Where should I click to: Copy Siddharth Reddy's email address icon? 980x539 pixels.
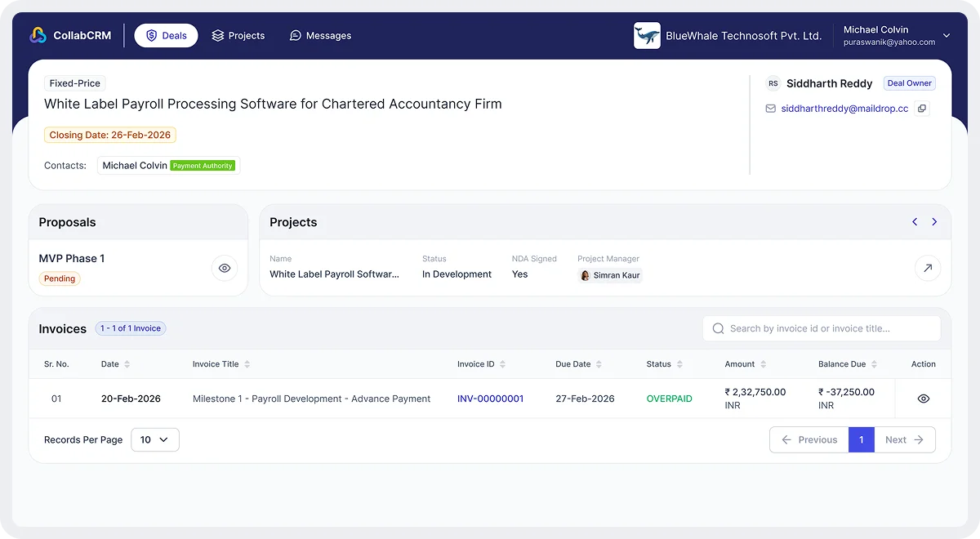point(921,108)
